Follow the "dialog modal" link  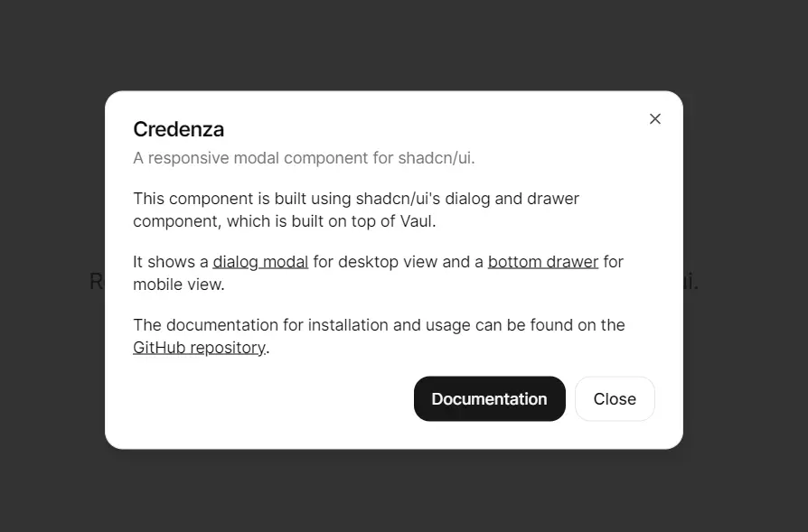point(260,262)
